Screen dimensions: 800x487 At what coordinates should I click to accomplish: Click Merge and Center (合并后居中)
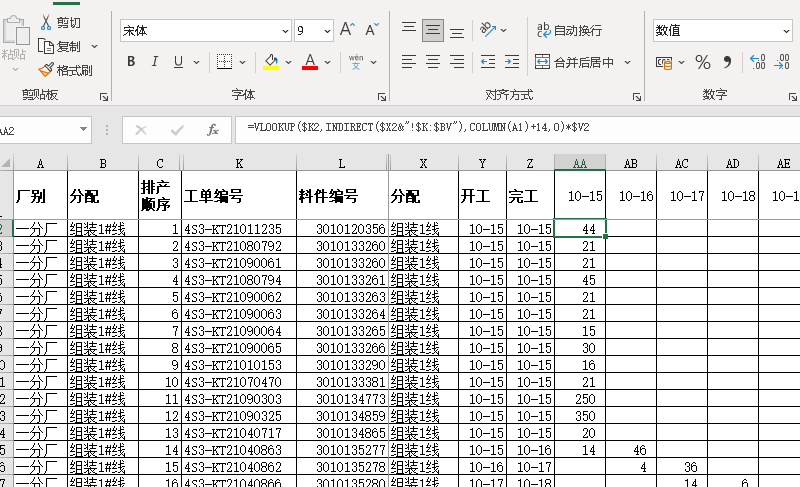click(574, 62)
